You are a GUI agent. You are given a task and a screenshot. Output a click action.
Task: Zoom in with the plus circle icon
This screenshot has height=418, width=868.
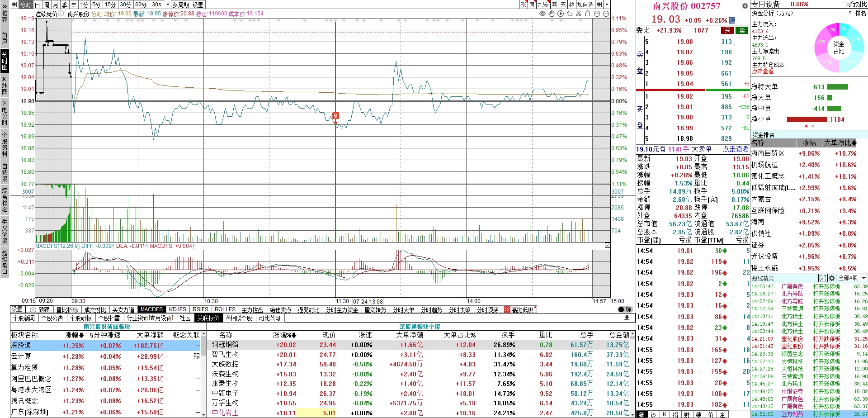pos(597,14)
